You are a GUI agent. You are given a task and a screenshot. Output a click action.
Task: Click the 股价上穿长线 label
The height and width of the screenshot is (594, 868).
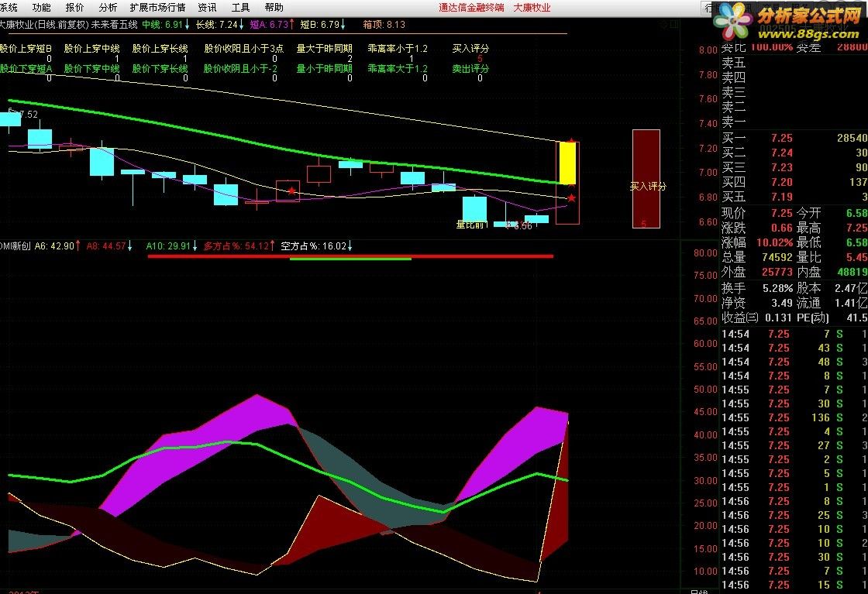(x=160, y=49)
